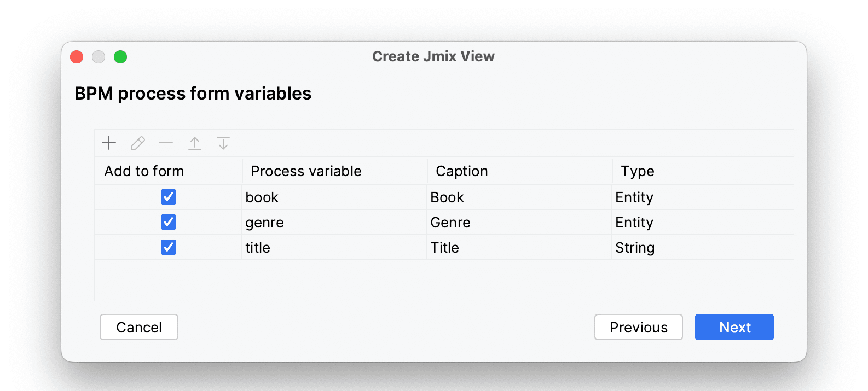Click the move down arrow icon
This screenshot has width=868, height=391.
(x=223, y=143)
